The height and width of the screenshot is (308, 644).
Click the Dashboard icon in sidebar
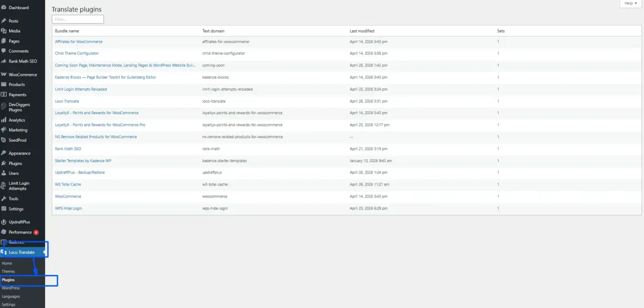[4, 7]
